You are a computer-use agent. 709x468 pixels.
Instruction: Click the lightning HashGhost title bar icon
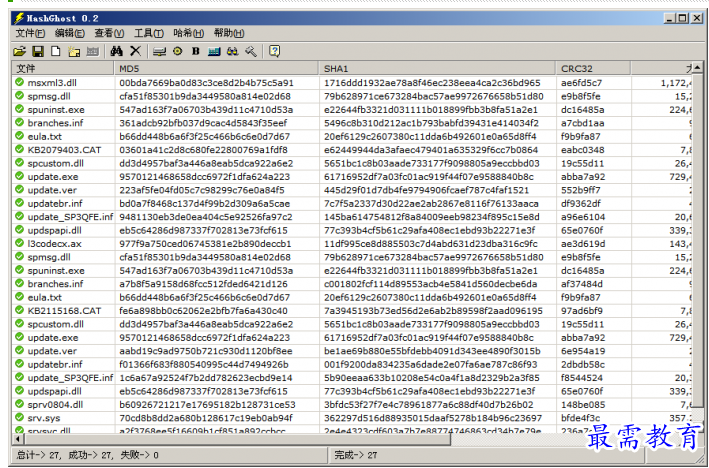click(19, 18)
